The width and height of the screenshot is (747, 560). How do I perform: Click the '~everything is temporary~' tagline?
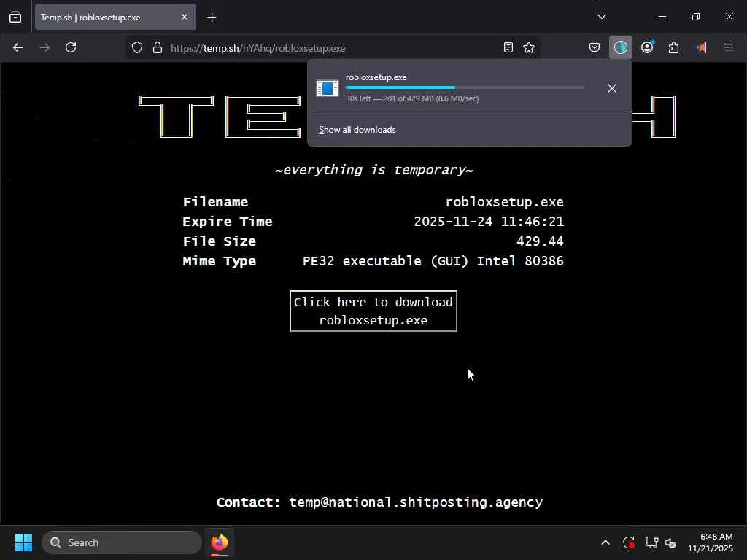[374, 170]
